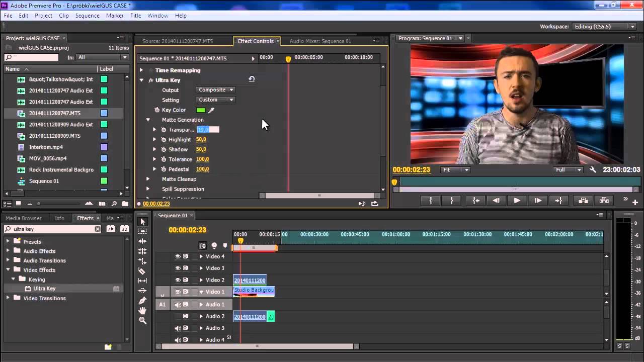The image size is (644, 362).
Task: Go to In point in Program monitor
Action: [x=475, y=200]
